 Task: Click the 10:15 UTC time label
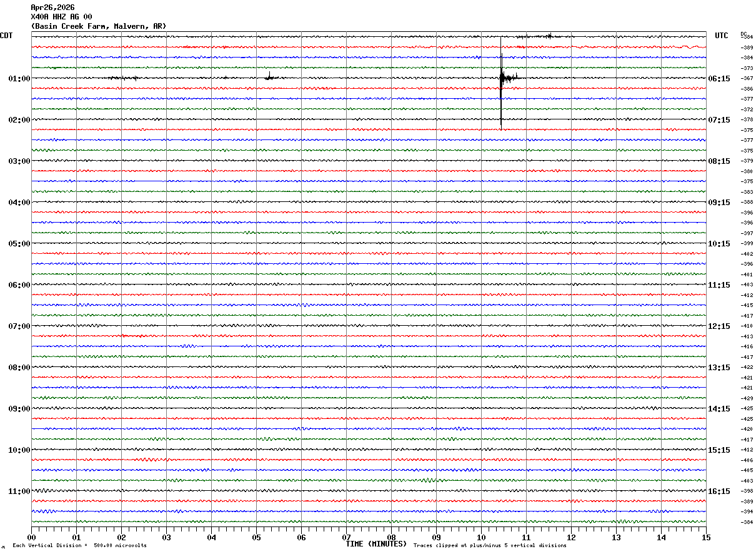(719, 243)
